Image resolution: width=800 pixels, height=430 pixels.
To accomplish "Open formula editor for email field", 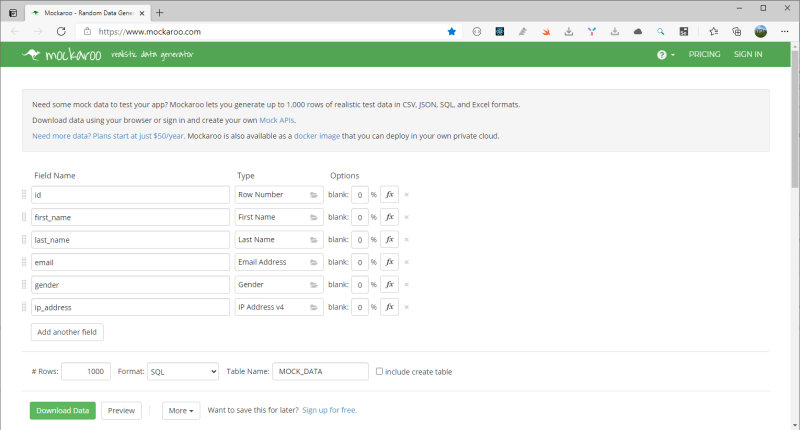I will click(389, 262).
